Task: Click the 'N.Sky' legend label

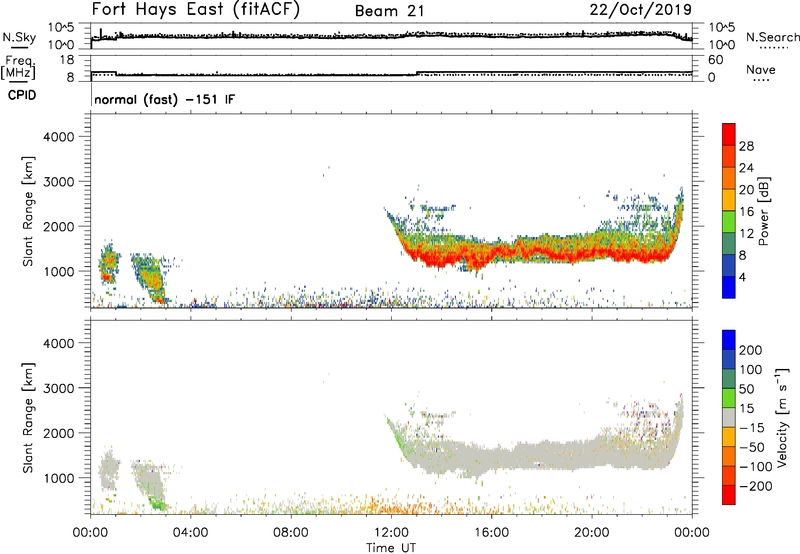Action: (19, 37)
